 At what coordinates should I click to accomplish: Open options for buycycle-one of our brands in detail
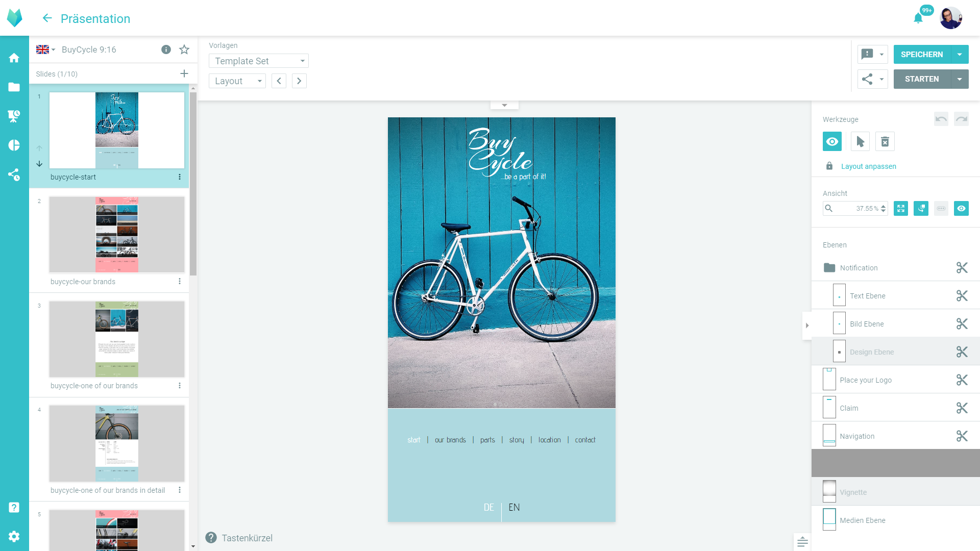(x=180, y=490)
